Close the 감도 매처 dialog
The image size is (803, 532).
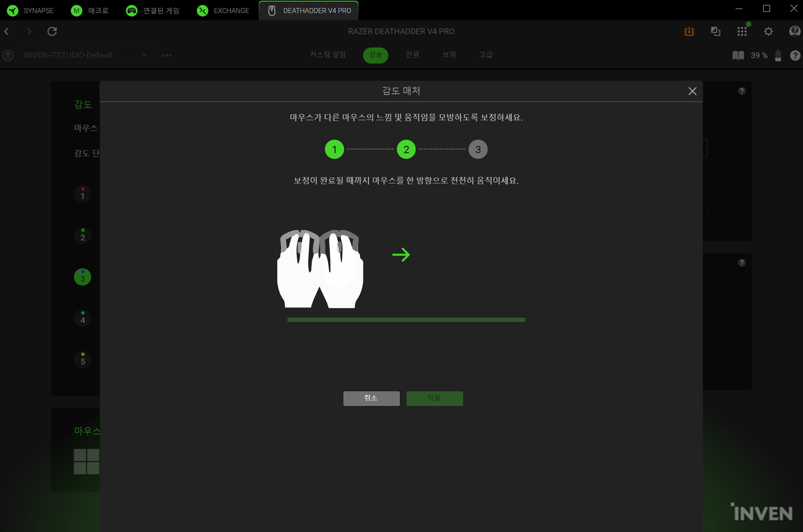click(x=692, y=91)
